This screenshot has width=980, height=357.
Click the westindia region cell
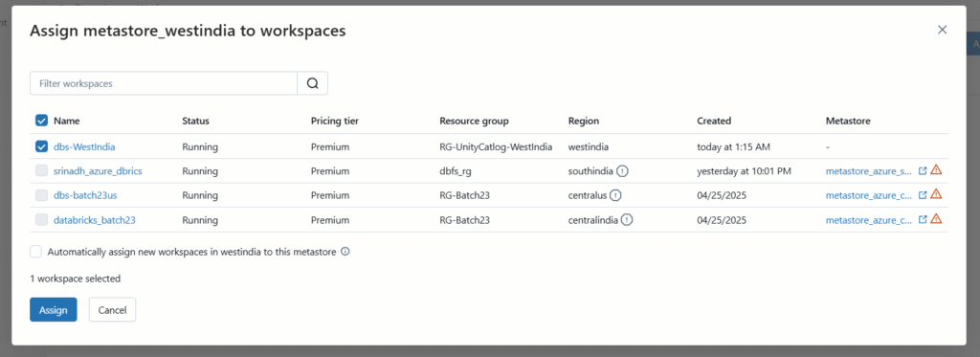pos(589,147)
